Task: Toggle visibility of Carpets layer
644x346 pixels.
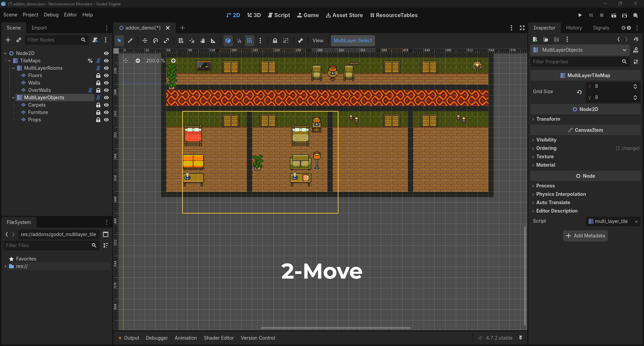Action: pos(106,105)
